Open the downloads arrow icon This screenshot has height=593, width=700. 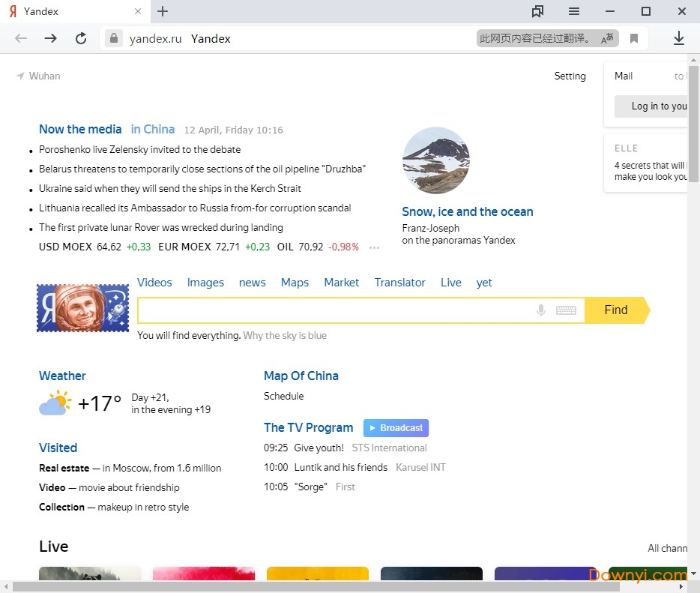[678, 38]
